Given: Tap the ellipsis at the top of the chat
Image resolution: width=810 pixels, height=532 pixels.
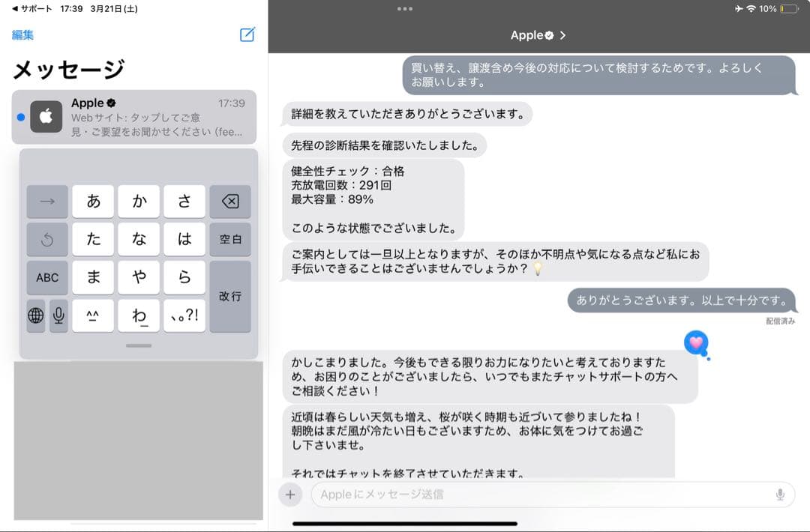Looking at the screenshot, I should coord(405,9).
